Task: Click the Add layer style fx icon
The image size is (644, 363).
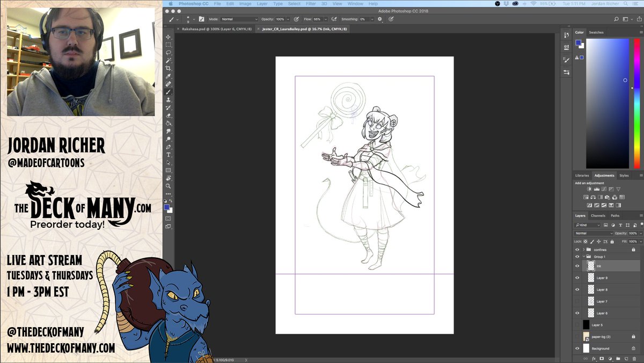Action: [594, 358]
